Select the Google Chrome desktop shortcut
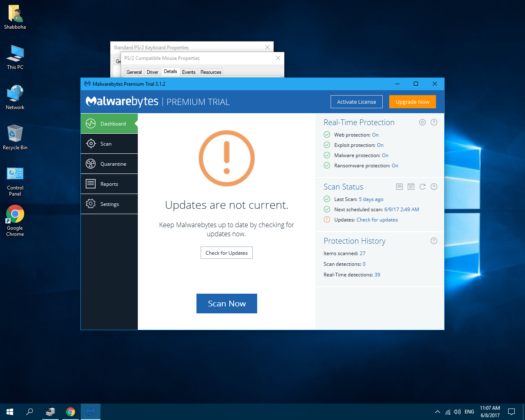The width and height of the screenshot is (525, 420). pos(15,221)
